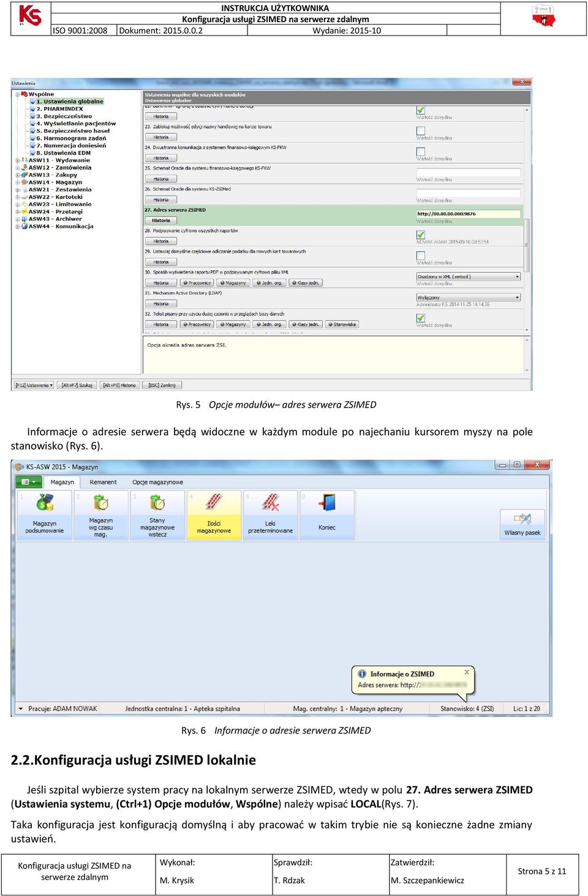
Task: Toggle option 24 Dwustronna komunikacja checkbox
Action: [x=421, y=151]
